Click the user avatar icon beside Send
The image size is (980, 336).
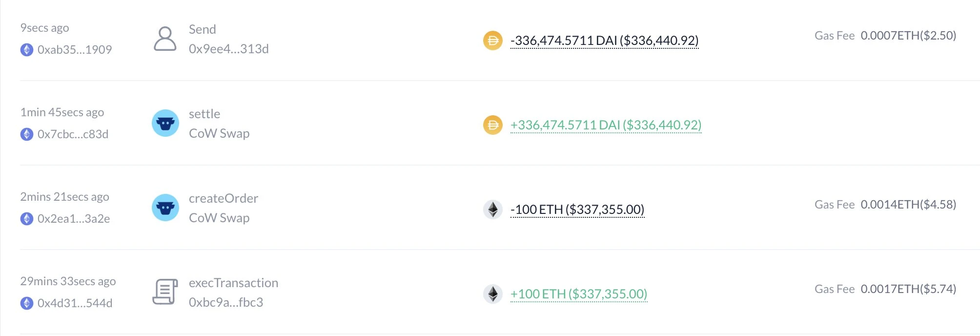pyautogui.click(x=165, y=39)
